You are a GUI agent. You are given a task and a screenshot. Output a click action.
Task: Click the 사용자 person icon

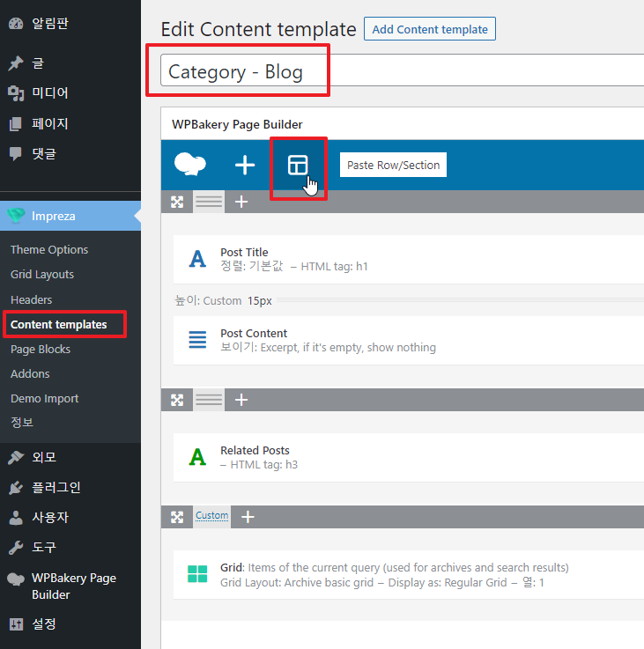[16, 518]
